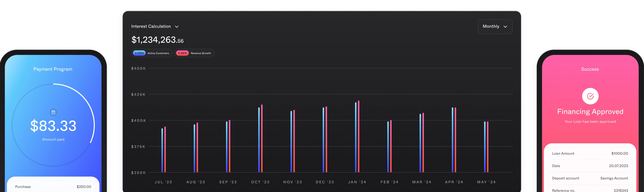Click the Date 20.07.2023 row
Viewport: 644px width, 192px height.
pyautogui.click(x=590, y=166)
